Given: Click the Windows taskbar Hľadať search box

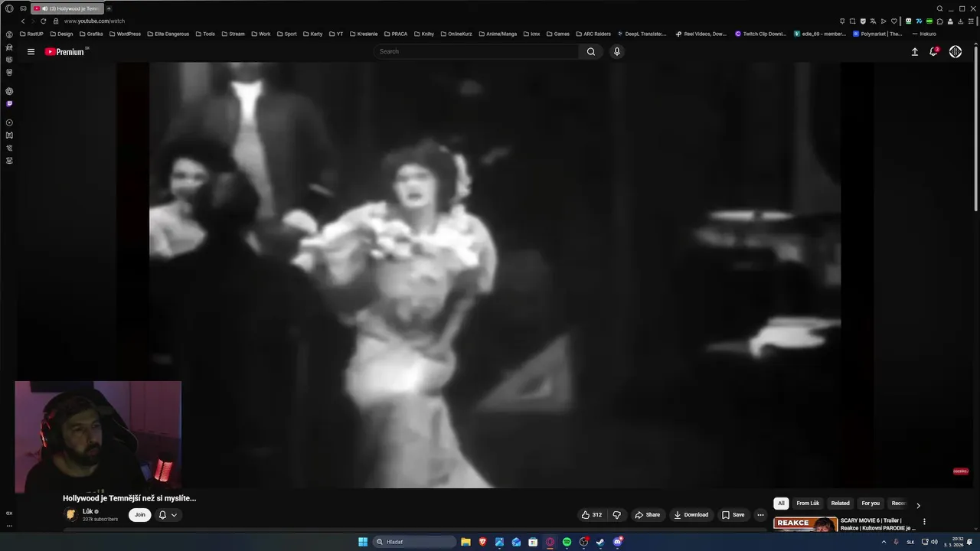Looking at the screenshot, I should pyautogui.click(x=413, y=542).
